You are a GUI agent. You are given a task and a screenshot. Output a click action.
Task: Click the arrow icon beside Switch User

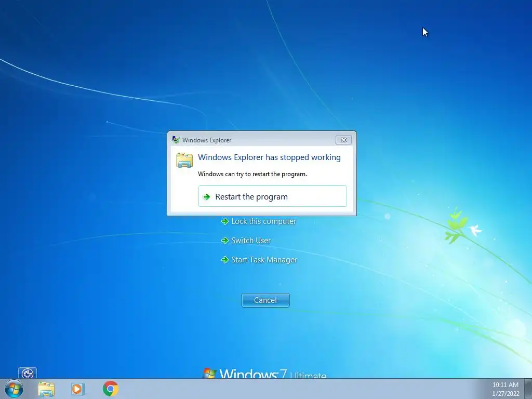[x=224, y=241]
